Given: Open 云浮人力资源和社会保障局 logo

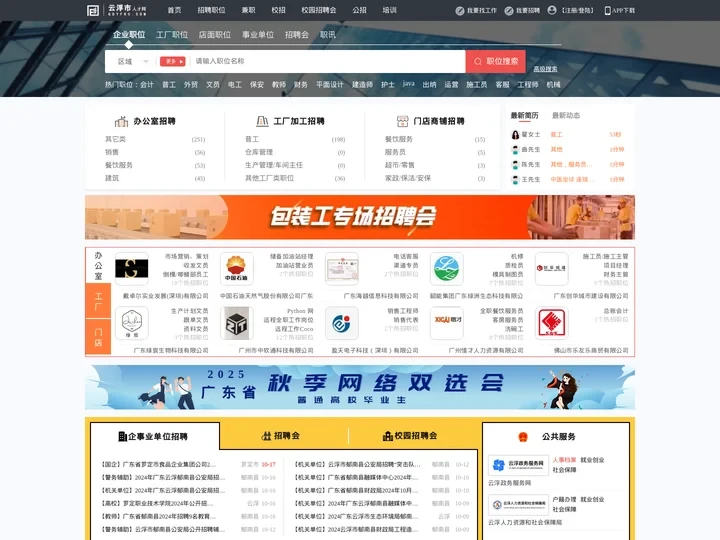Looking at the screenshot, I should [518, 505].
